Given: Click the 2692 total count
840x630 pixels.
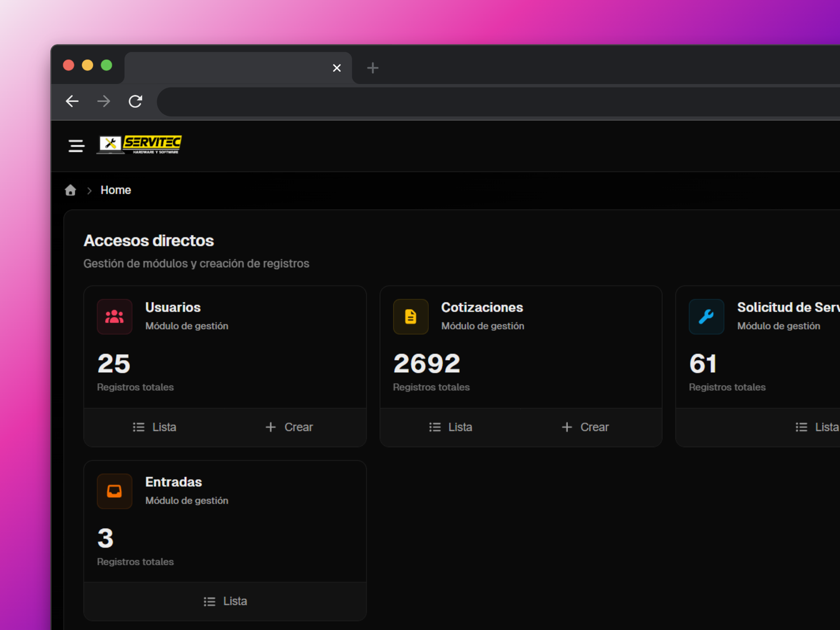Looking at the screenshot, I should (x=427, y=364).
